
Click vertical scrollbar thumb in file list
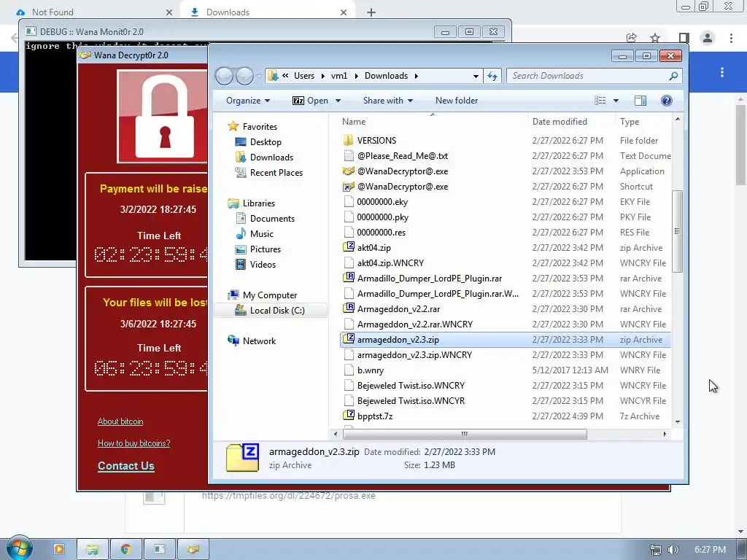tap(677, 231)
